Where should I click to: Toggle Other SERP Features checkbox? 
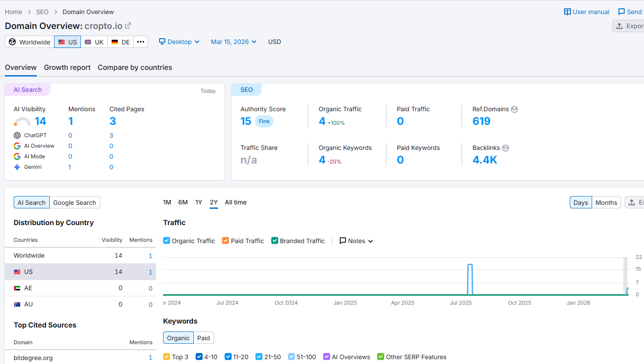(x=381, y=357)
